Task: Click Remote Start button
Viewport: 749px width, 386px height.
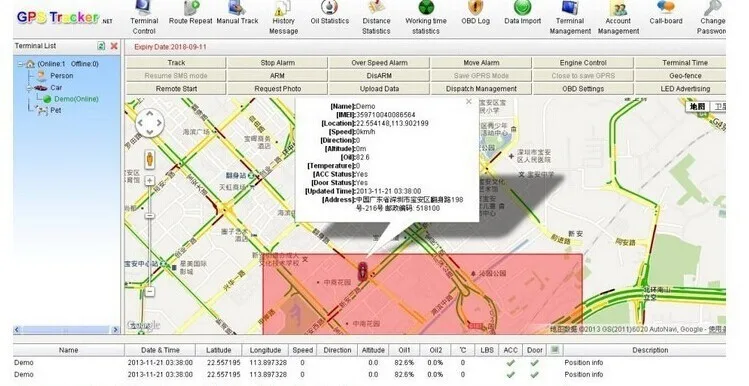Action: tap(176, 88)
